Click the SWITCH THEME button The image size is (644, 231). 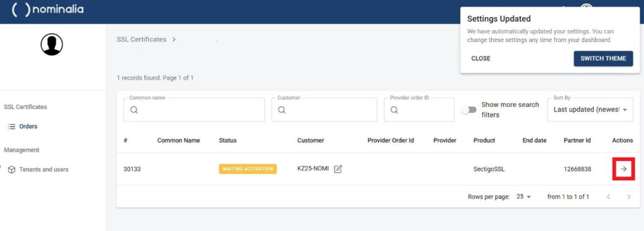(603, 58)
